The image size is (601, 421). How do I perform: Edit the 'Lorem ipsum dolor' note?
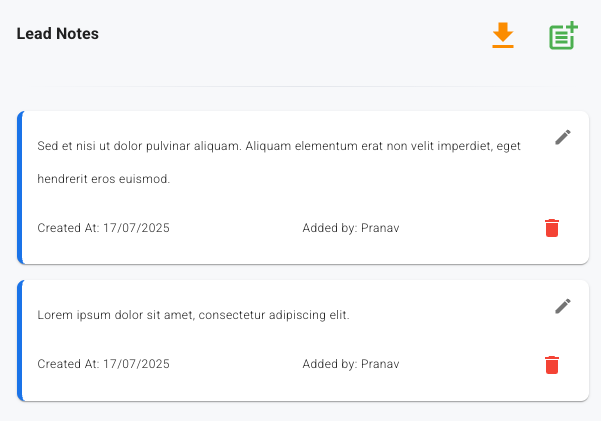(x=563, y=306)
